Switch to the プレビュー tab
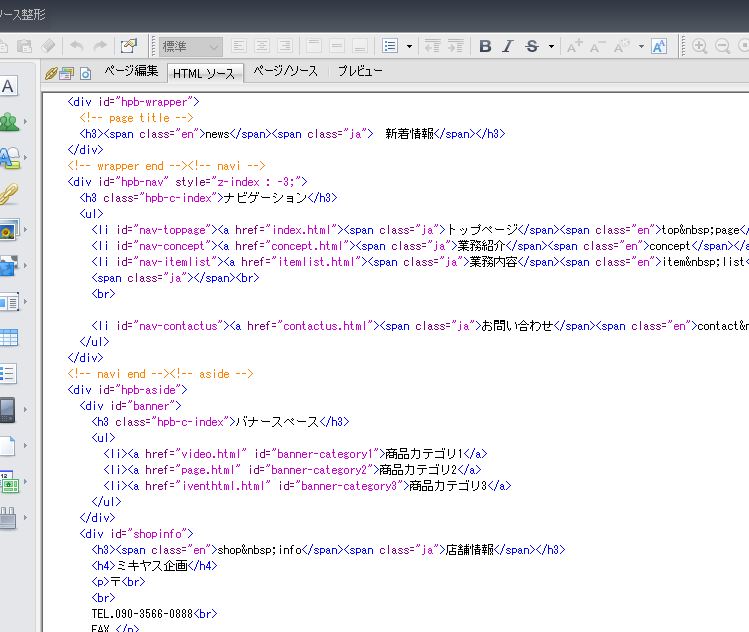 [x=359, y=71]
